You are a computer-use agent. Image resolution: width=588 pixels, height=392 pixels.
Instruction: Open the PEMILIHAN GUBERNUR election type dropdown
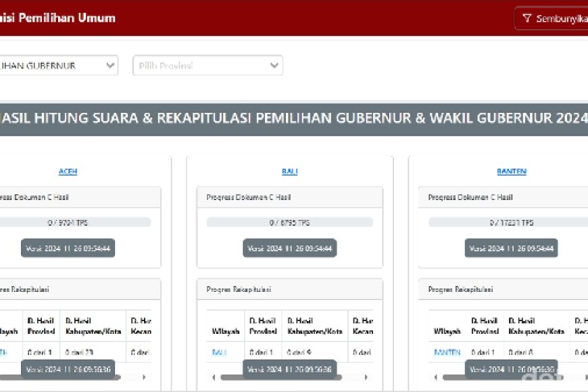tap(59, 66)
